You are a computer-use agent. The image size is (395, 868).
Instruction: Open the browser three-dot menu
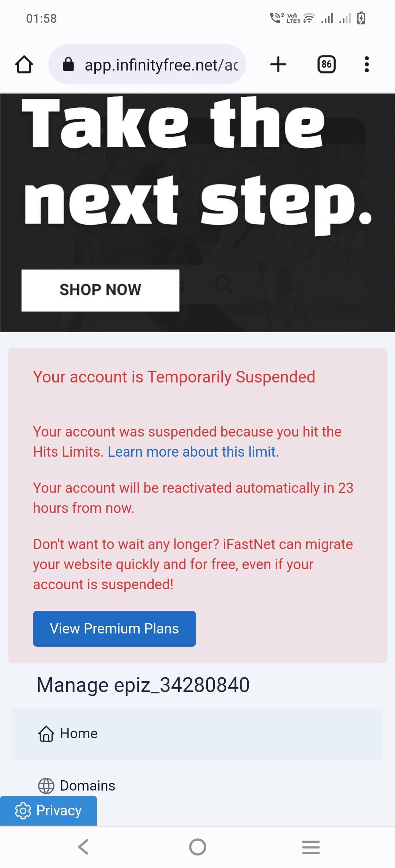pyautogui.click(x=366, y=65)
